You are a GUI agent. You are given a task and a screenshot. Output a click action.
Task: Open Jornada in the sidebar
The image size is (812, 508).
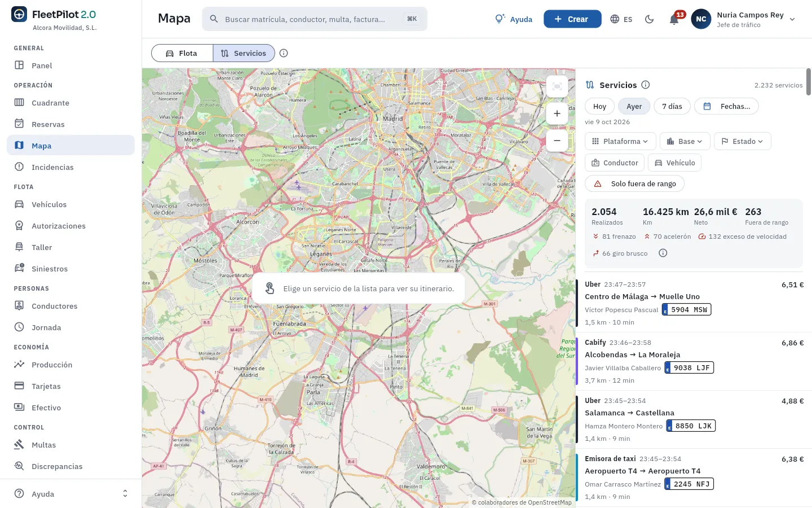point(71,327)
